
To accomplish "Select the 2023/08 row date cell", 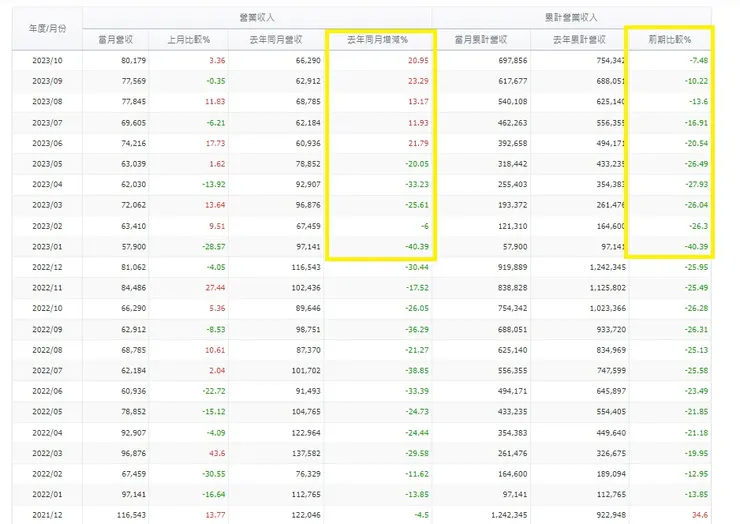I will [x=47, y=101].
